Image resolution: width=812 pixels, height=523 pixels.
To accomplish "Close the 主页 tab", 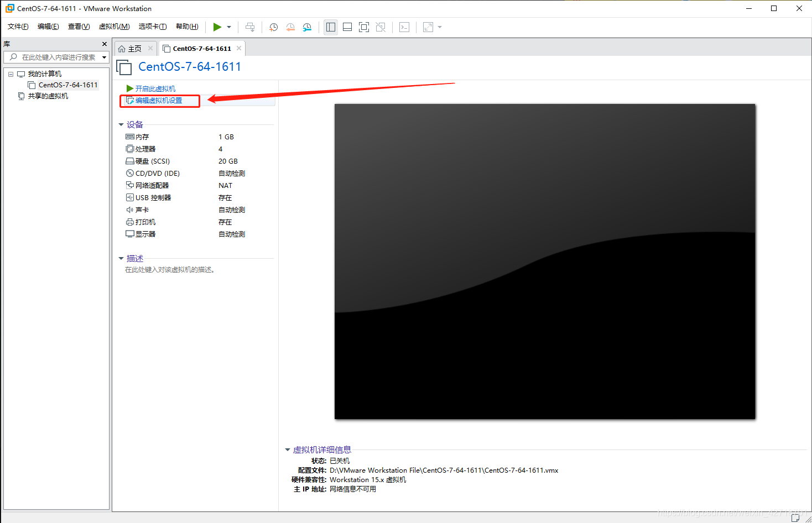I will 150,48.
